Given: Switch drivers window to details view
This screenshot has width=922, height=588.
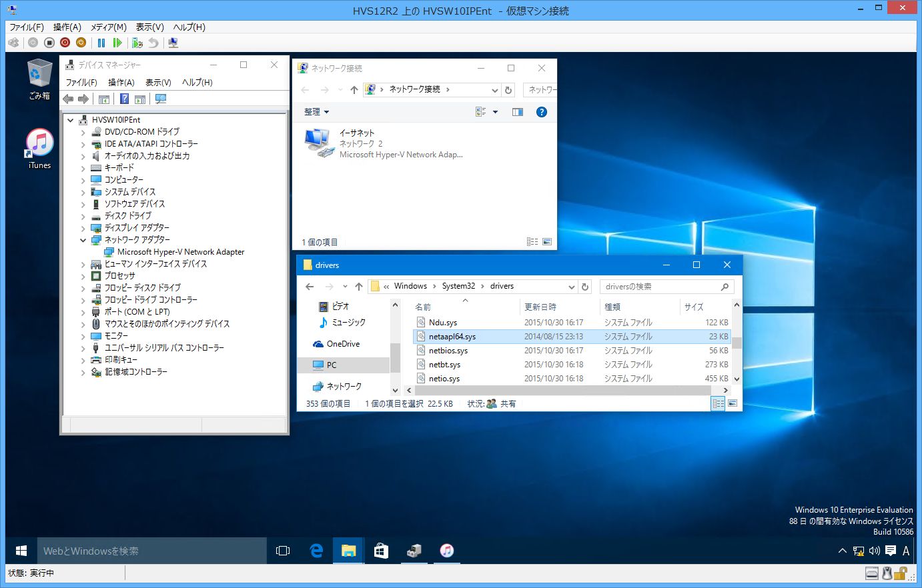Looking at the screenshot, I should [718, 403].
